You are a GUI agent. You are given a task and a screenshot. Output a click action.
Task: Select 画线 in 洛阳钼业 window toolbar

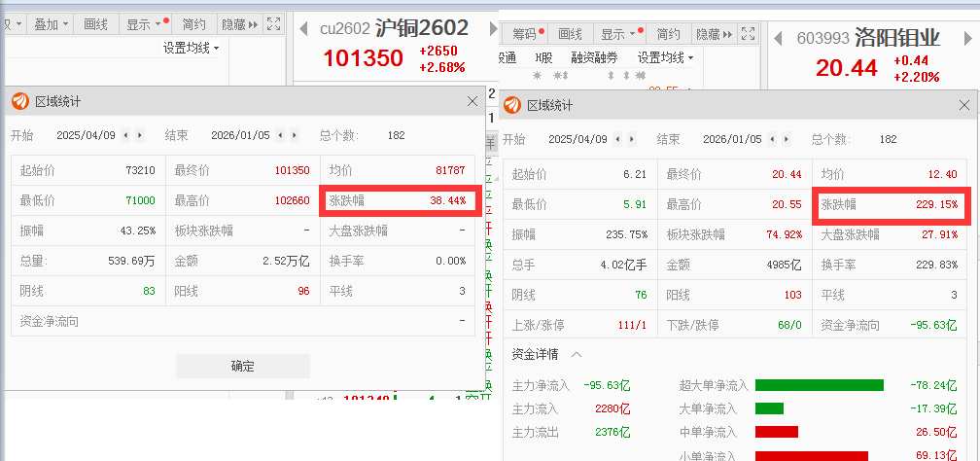click(570, 34)
